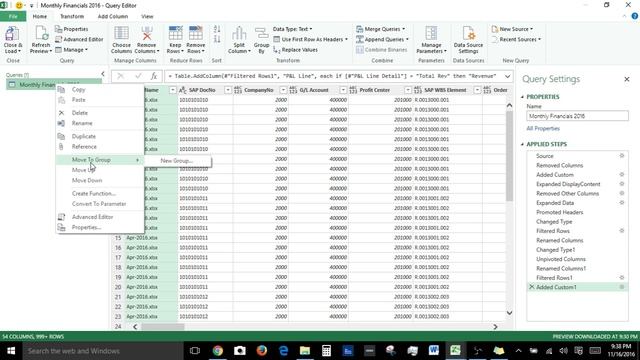Click the Close & Load icon

click(x=12, y=34)
